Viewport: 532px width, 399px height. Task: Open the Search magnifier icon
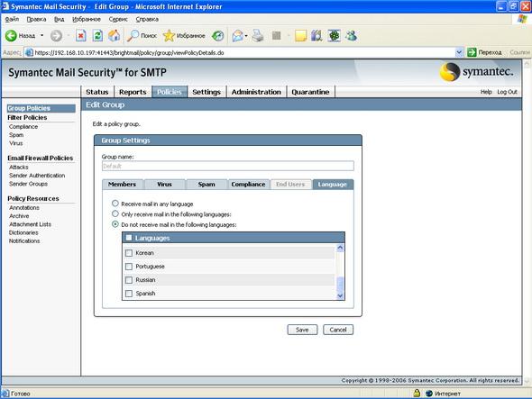(133, 36)
